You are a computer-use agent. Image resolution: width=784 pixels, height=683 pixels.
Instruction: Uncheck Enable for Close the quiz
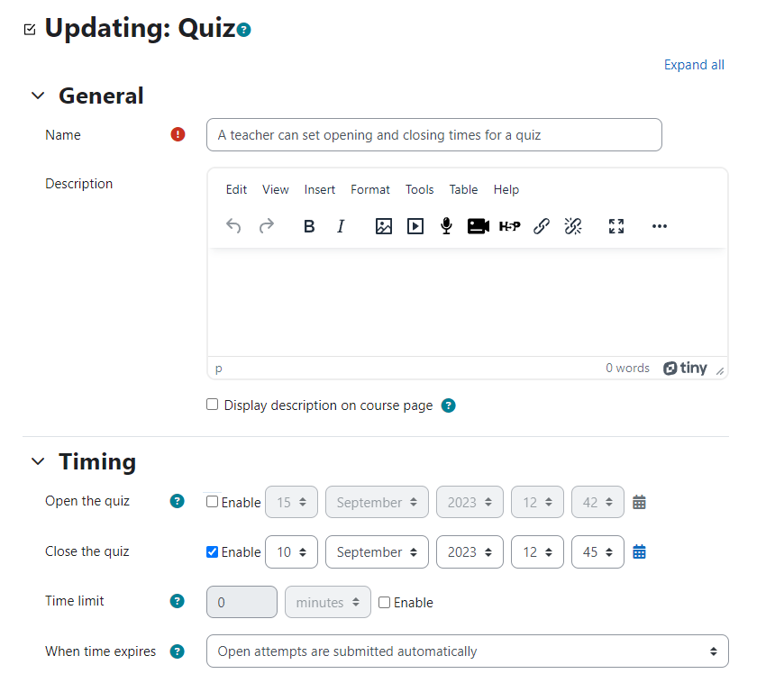coord(212,551)
